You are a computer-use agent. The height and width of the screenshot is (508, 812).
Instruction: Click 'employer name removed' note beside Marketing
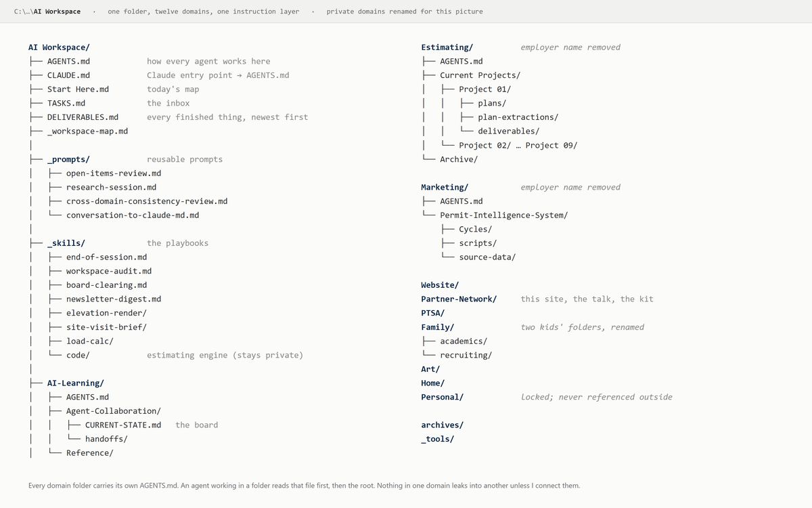click(x=570, y=188)
